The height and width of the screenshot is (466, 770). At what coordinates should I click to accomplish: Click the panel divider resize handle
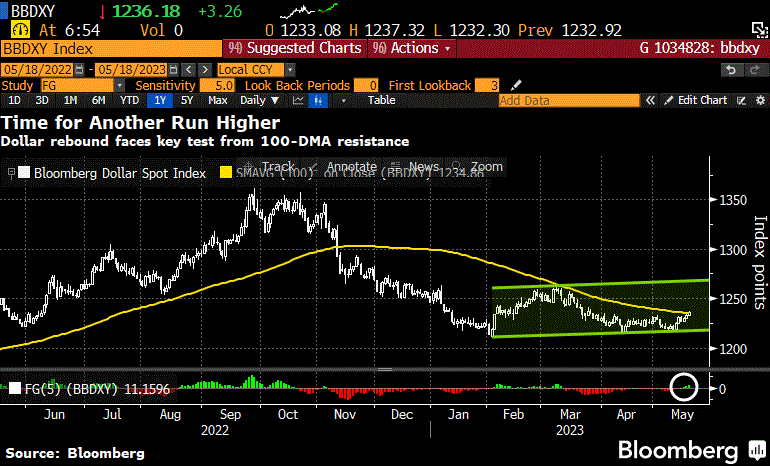[x=385, y=369]
